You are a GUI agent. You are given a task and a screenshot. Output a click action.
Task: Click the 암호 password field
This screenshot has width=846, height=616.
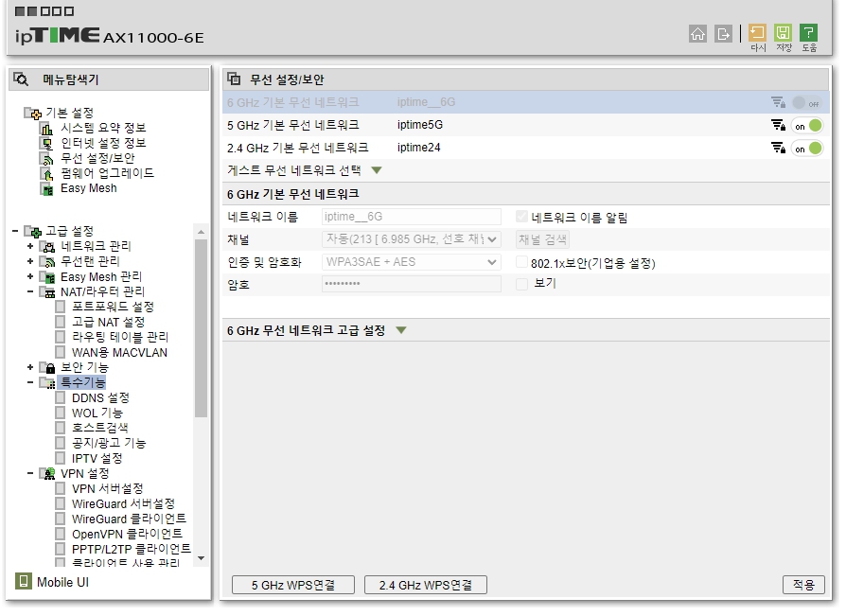[x=412, y=284]
